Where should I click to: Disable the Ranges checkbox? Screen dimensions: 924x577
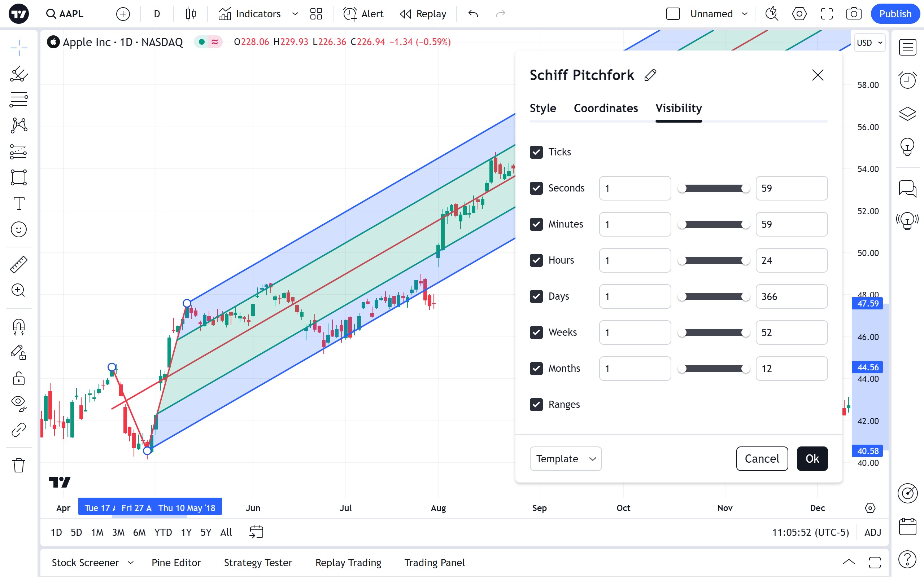(536, 405)
